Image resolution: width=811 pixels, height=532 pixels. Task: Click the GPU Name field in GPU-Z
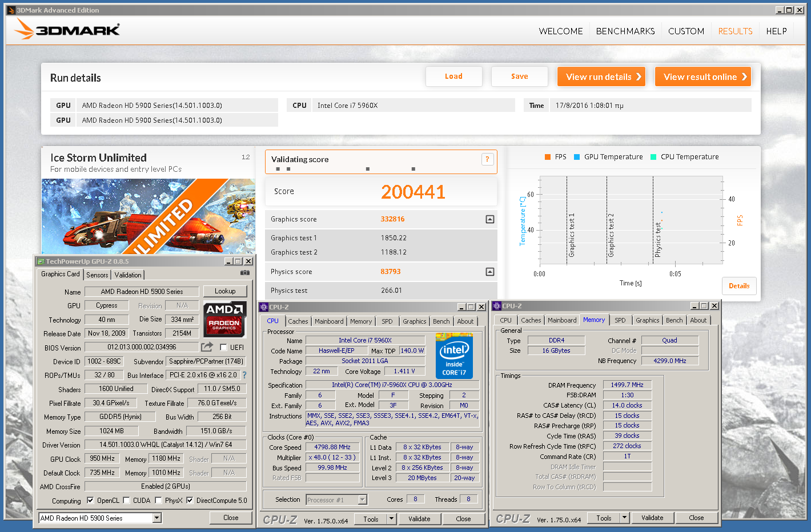pos(142,292)
